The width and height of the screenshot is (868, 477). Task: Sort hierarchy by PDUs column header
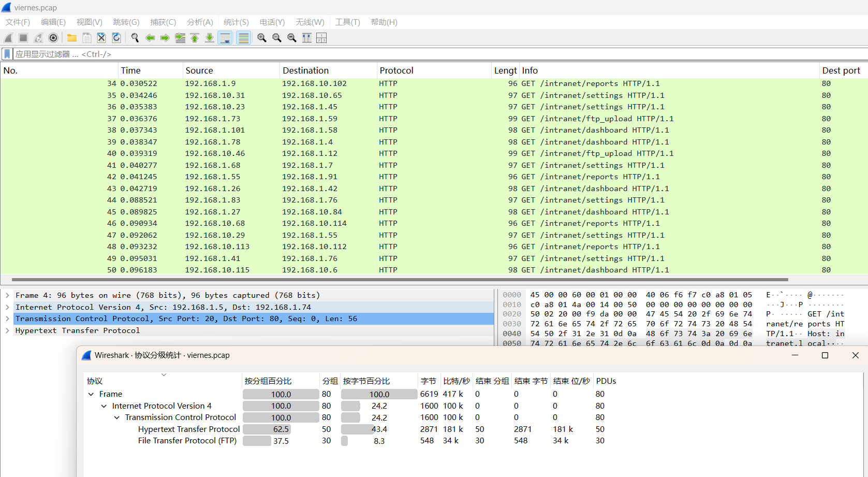tap(606, 381)
